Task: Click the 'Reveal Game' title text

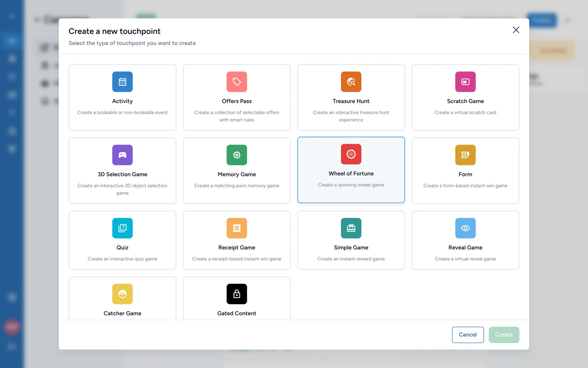Action: [x=465, y=248]
